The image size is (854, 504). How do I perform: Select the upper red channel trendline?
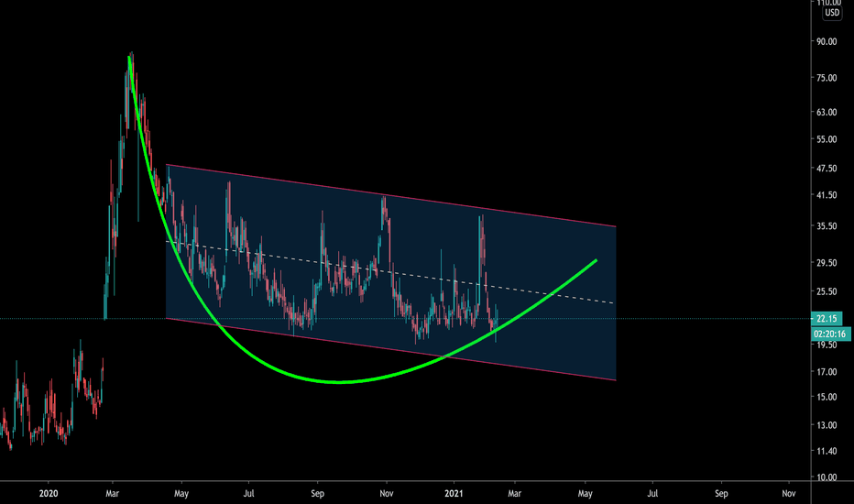390,195
